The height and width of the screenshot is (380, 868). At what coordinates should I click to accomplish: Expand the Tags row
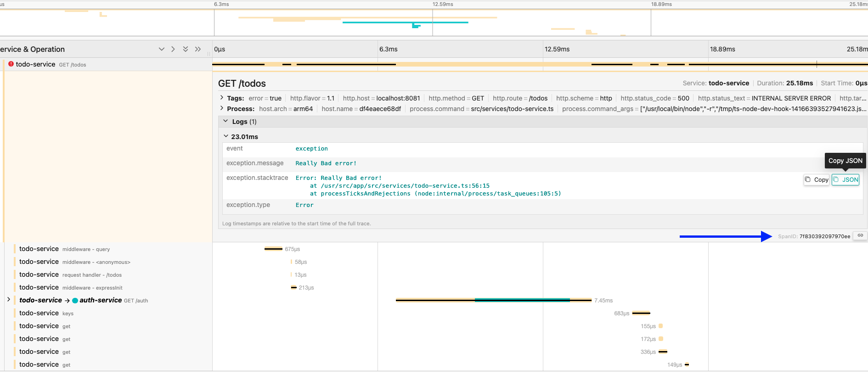[222, 98]
